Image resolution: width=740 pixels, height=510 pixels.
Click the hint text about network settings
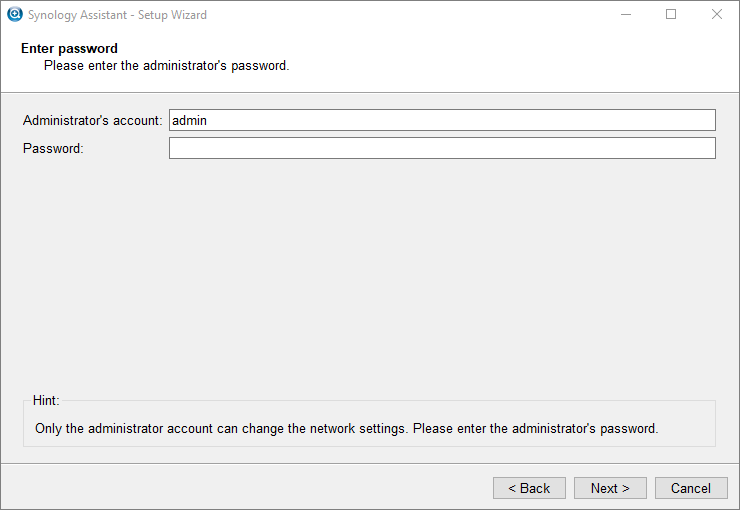(x=346, y=428)
